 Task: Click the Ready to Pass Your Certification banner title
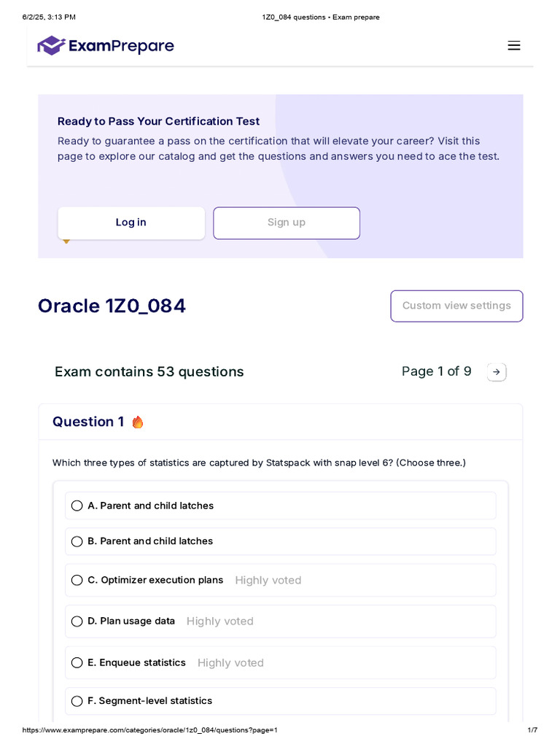tap(158, 121)
